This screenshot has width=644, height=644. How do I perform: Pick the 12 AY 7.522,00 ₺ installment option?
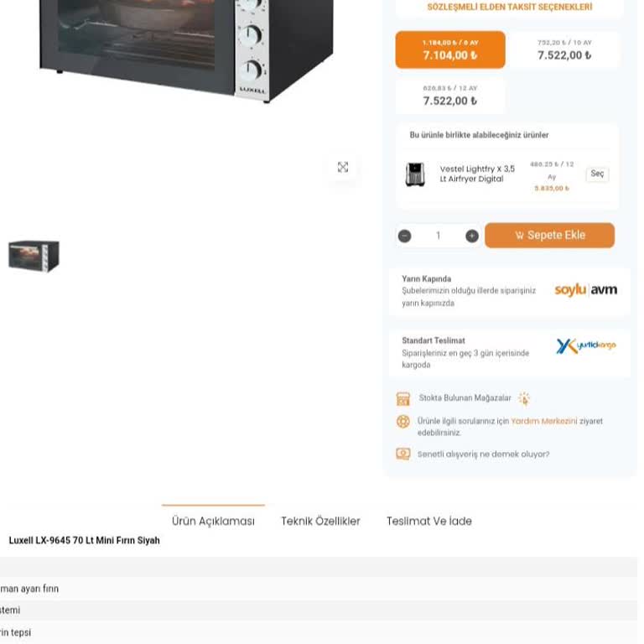450,96
